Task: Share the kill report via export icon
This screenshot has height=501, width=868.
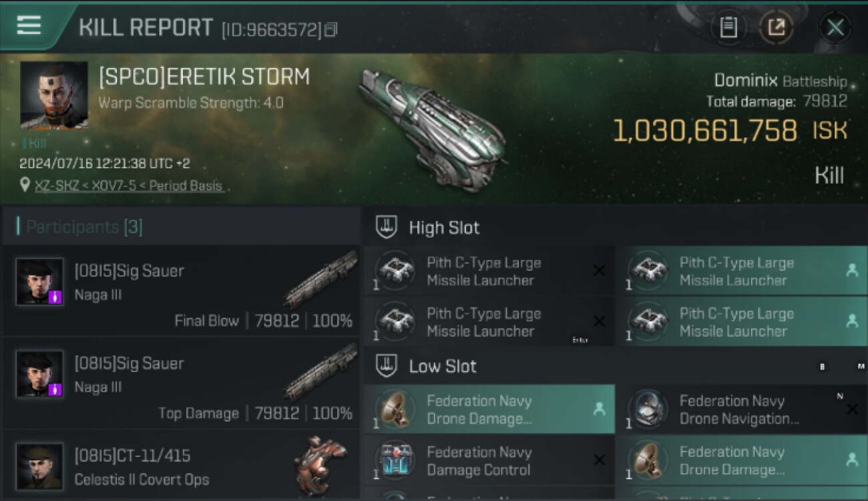Action: coord(776,27)
